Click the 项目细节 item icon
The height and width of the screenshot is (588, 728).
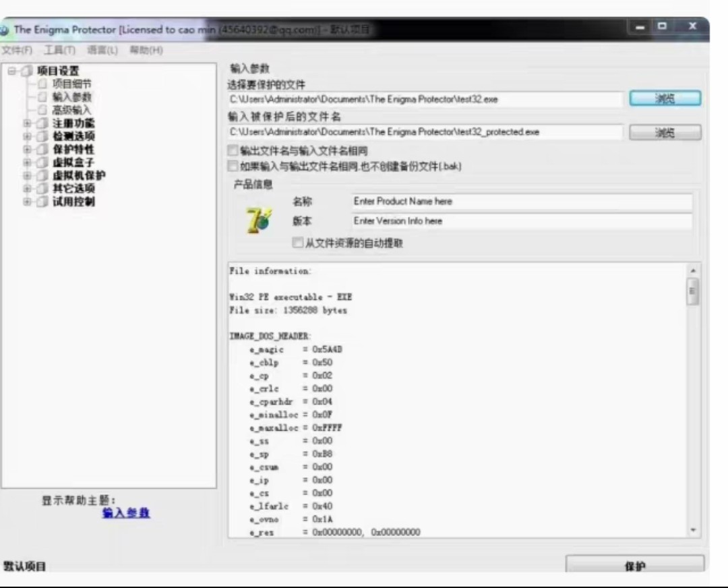pos(42,84)
